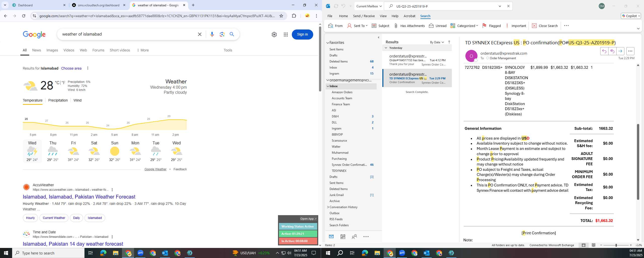
Task: Filter search results by Flagged
Action: [x=492, y=26]
